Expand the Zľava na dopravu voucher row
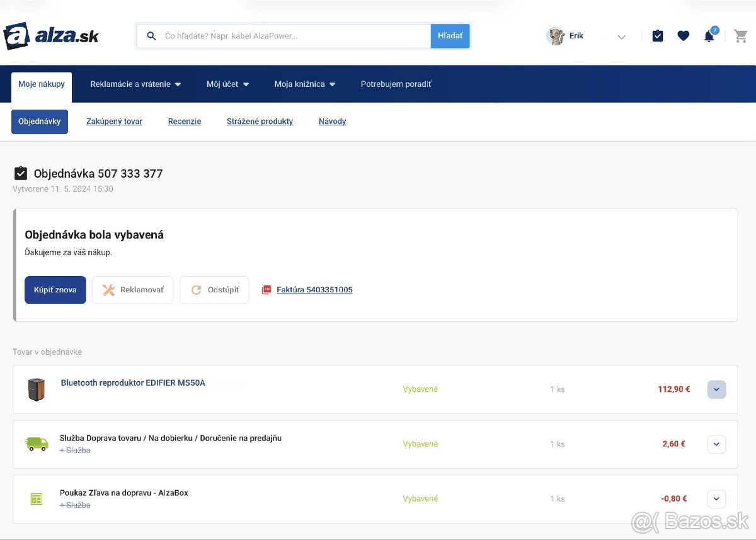Image resolution: width=756 pixels, height=540 pixels. click(716, 499)
